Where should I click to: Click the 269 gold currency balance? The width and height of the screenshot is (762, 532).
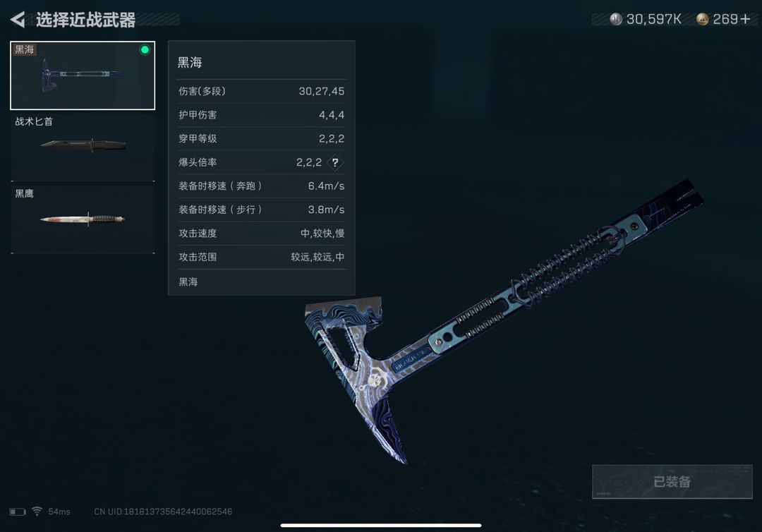click(x=725, y=19)
